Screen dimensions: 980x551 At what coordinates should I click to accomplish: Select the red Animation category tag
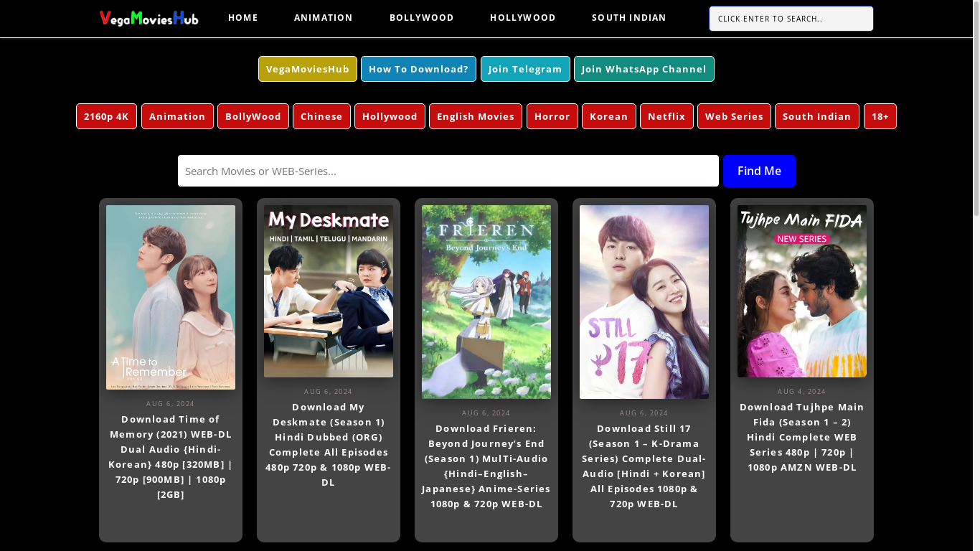(x=177, y=116)
